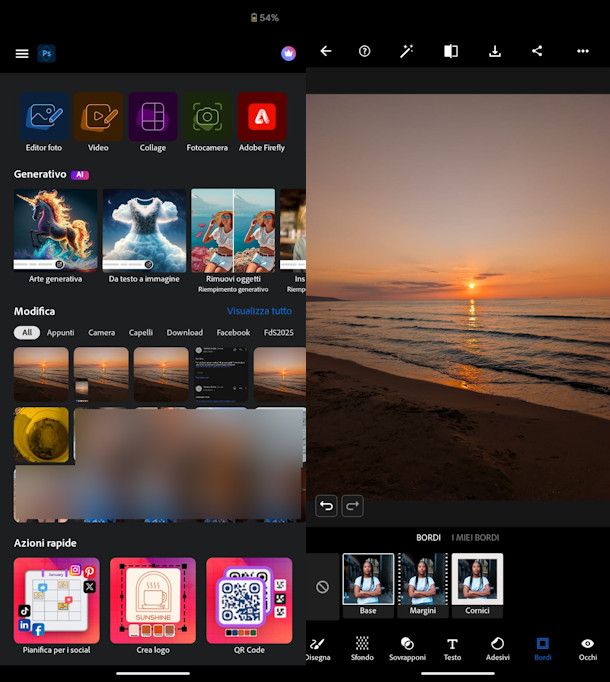Filter photos by Download
This screenshot has height=682, width=610.
tap(184, 332)
